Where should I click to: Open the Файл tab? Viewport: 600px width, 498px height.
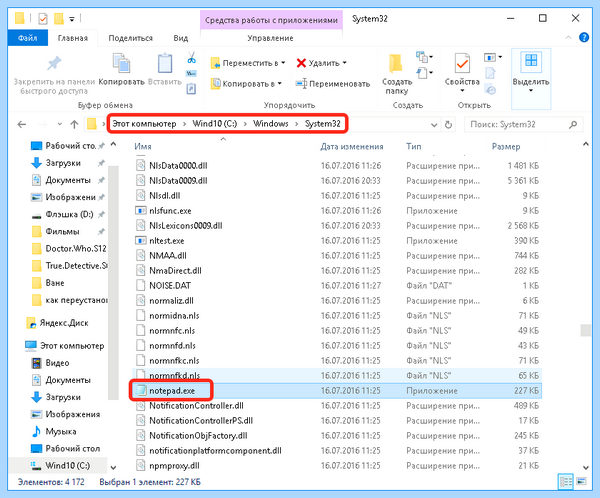(28, 38)
